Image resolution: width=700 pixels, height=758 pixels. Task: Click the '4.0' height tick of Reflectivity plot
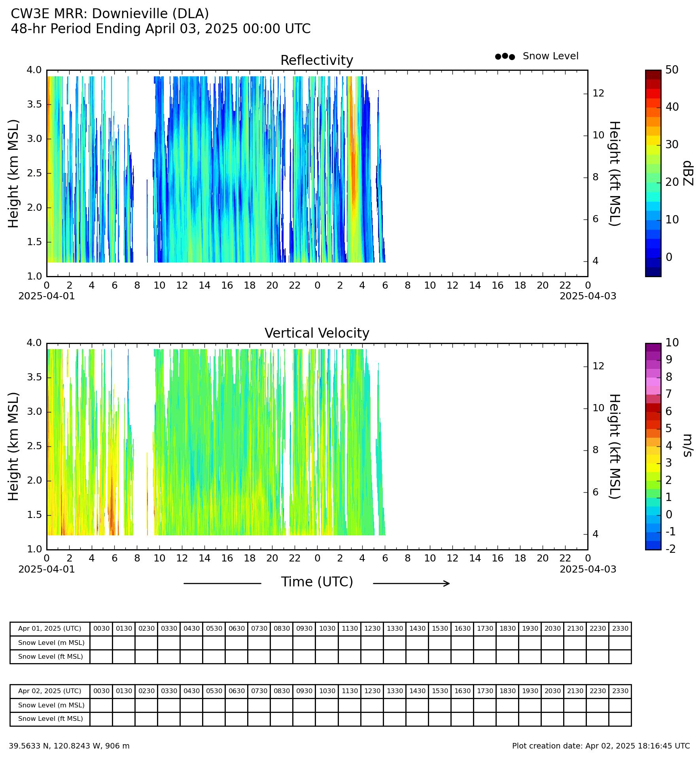click(x=34, y=70)
